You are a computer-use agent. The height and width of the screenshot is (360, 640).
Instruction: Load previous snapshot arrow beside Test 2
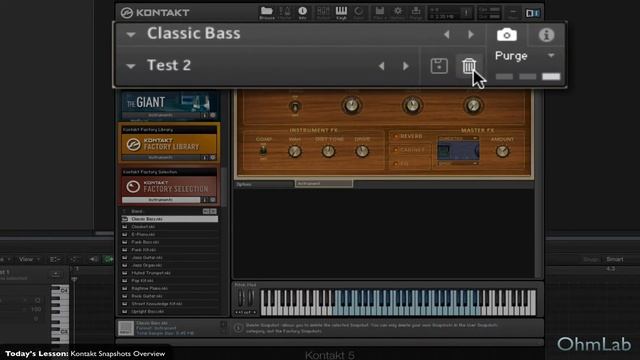point(381,66)
